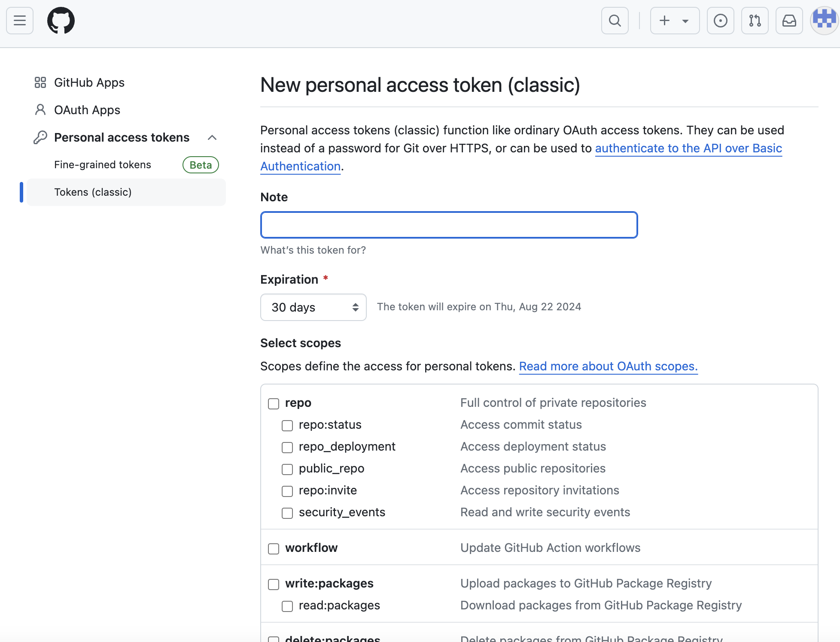Open the hamburger navigation menu
This screenshot has height=642, width=840.
point(20,21)
